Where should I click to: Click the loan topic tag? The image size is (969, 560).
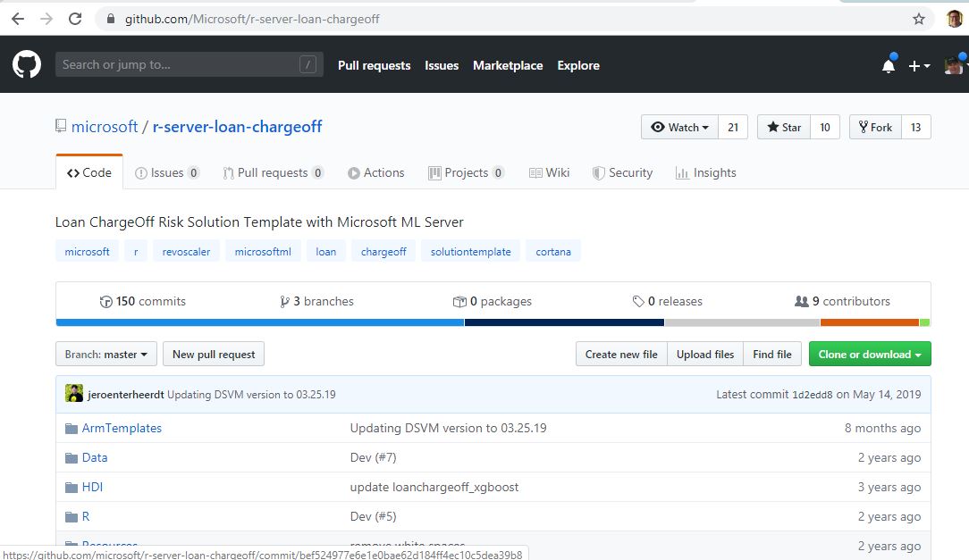(x=325, y=251)
